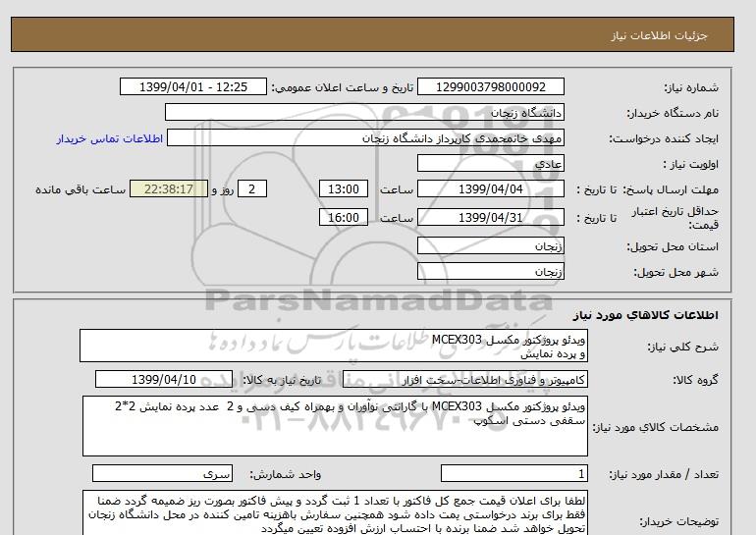Click the delivery city field زنجان
Viewport: 756px width, 535px height.
[x=490, y=271]
